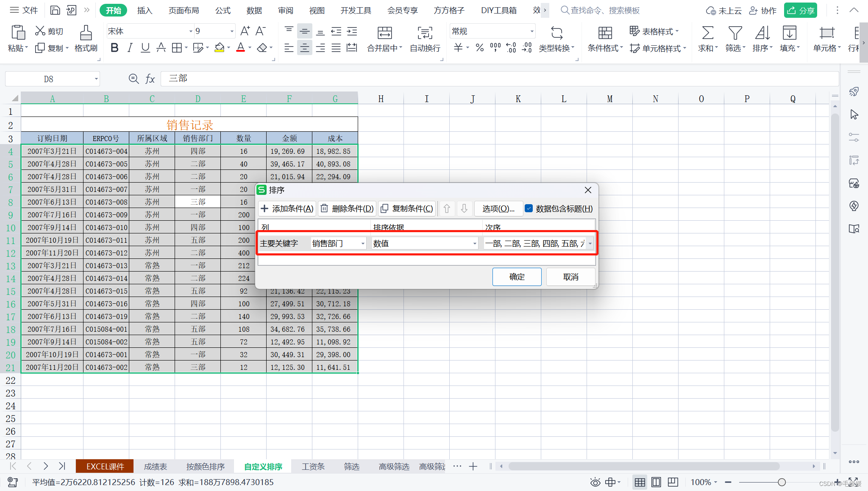This screenshot has width=868, height=491.
Task: Toggle bold formatting with the B icon
Action: pos(114,48)
